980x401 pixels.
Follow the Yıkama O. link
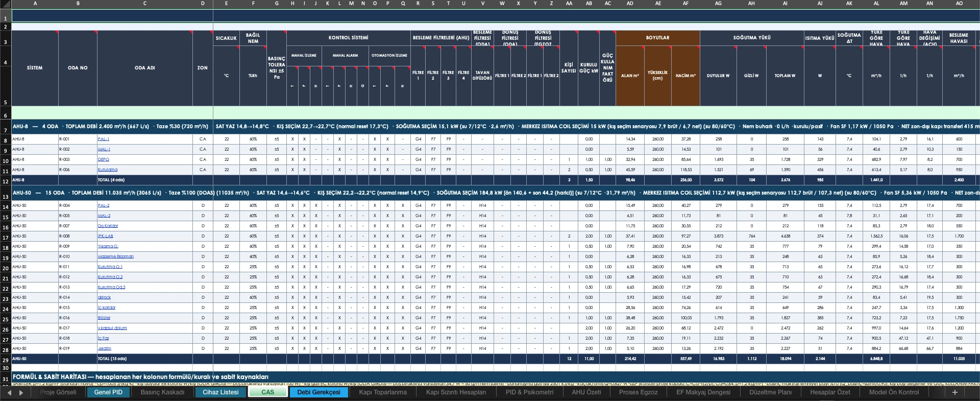[x=108, y=246]
